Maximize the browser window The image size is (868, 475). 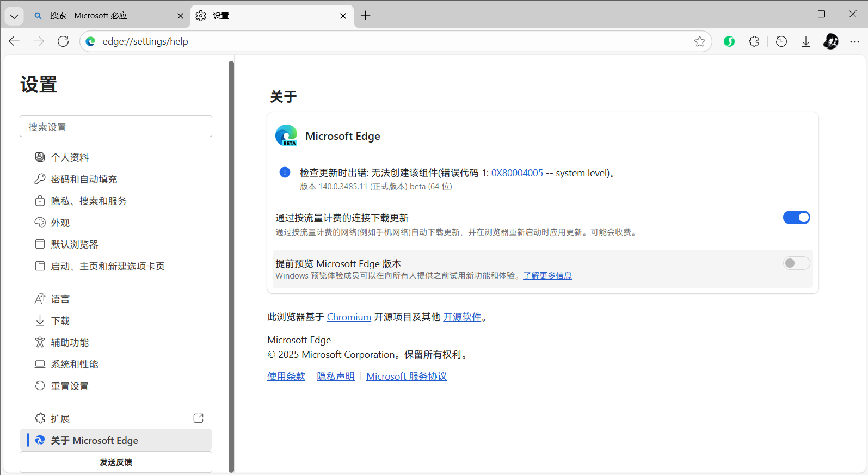coord(822,14)
